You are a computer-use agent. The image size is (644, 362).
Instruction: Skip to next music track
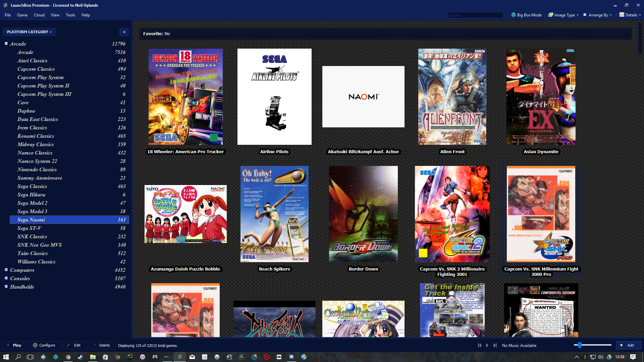point(495,345)
